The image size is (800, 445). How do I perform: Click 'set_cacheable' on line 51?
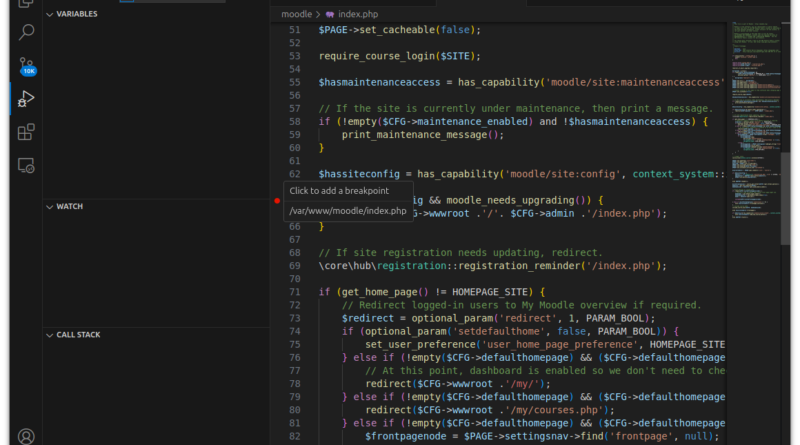[x=397, y=30]
